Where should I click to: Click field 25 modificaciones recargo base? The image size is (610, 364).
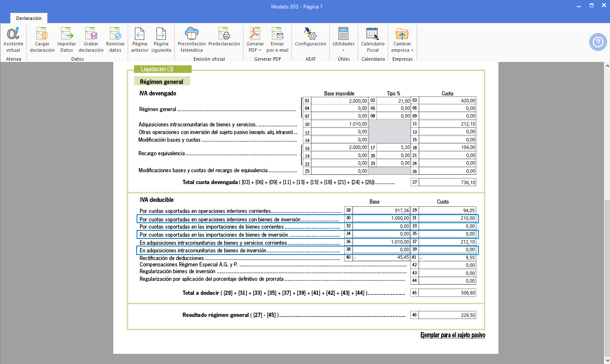coord(339,171)
